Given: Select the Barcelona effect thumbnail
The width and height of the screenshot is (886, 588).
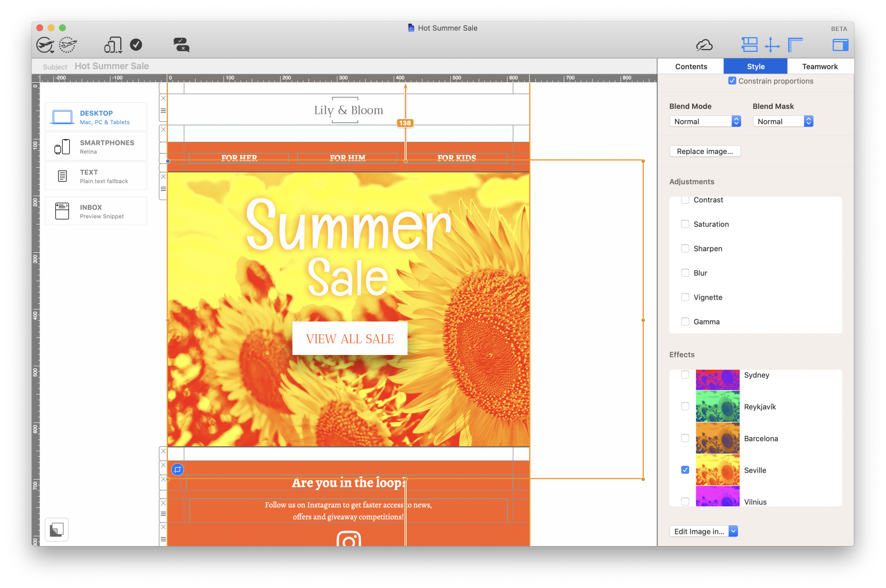Looking at the screenshot, I should click(717, 438).
